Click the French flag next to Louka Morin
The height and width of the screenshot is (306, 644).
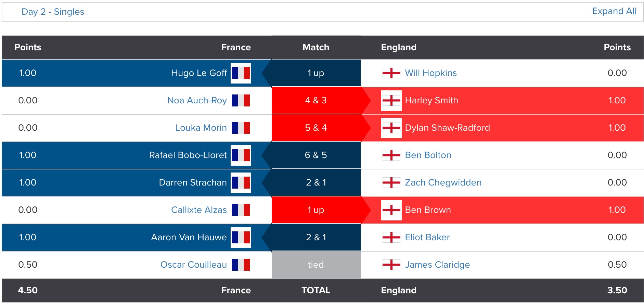(x=241, y=128)
